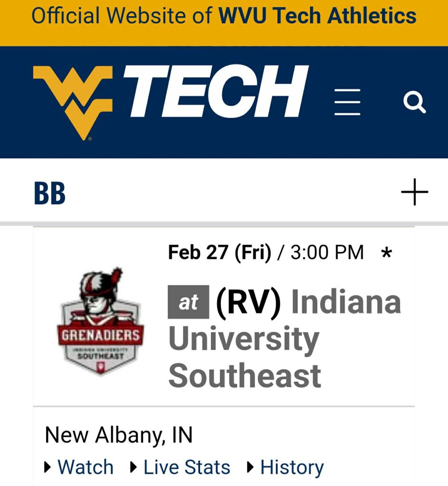The width and height of the screenshot is (448, 486).
Task: Click the search magnifying glass icon
Action: point(414,102)
